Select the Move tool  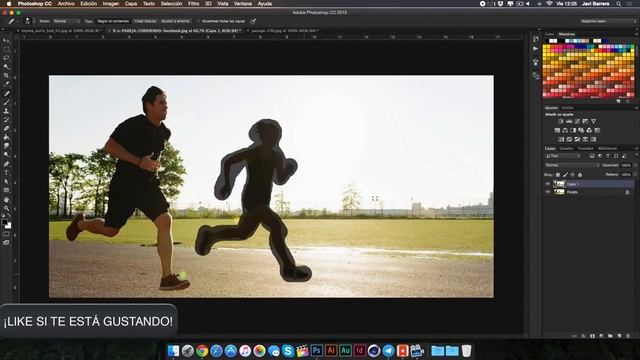pyautogui.click(x=6, y=41)
